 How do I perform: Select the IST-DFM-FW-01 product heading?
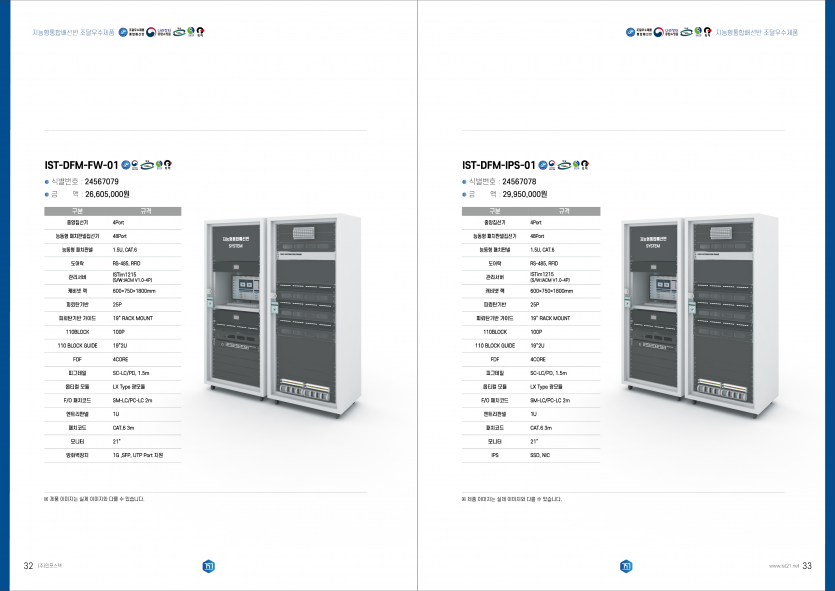coord(81,165)
